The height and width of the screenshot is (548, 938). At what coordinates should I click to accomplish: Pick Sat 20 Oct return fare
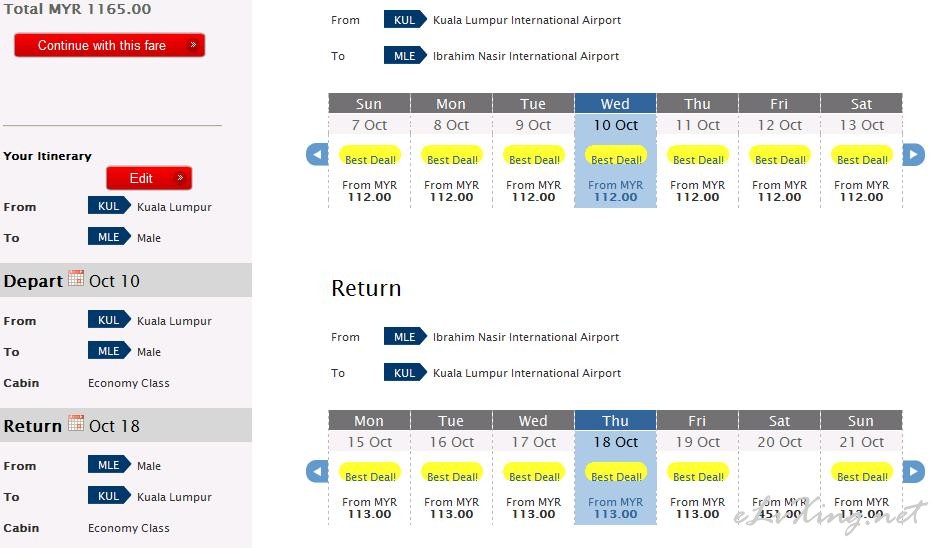(779, 508)
